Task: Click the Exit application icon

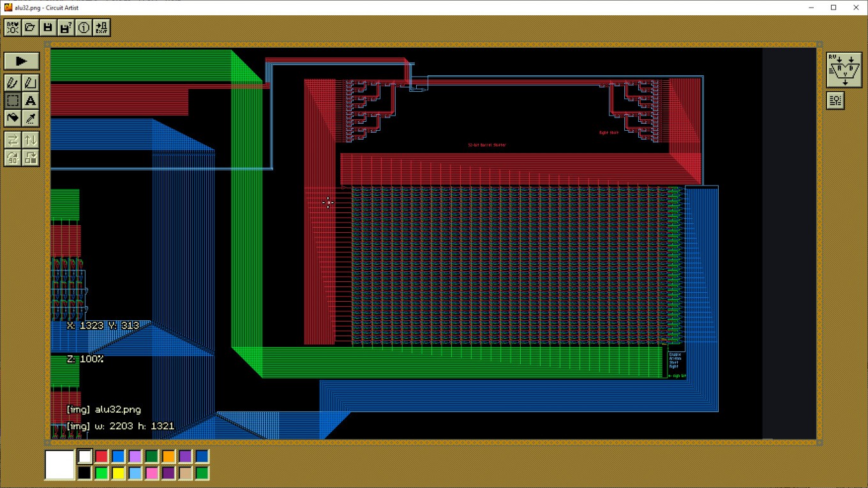Action: [101, 27]
